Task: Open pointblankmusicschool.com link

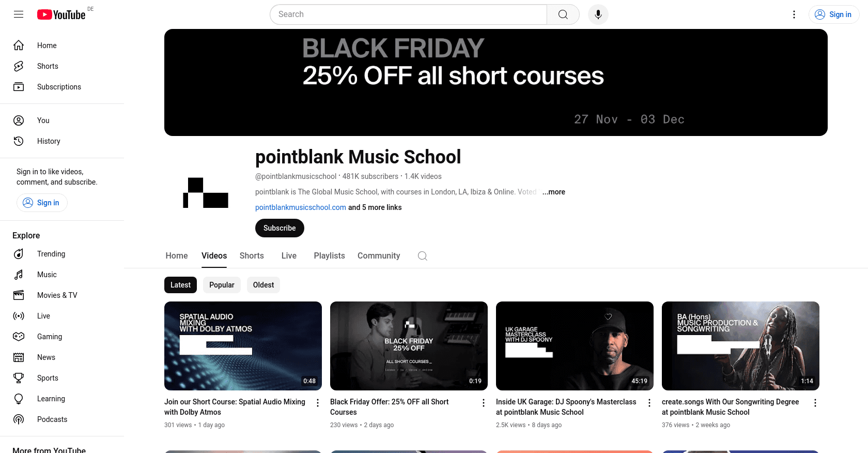Action: click(x=301, y=207)
